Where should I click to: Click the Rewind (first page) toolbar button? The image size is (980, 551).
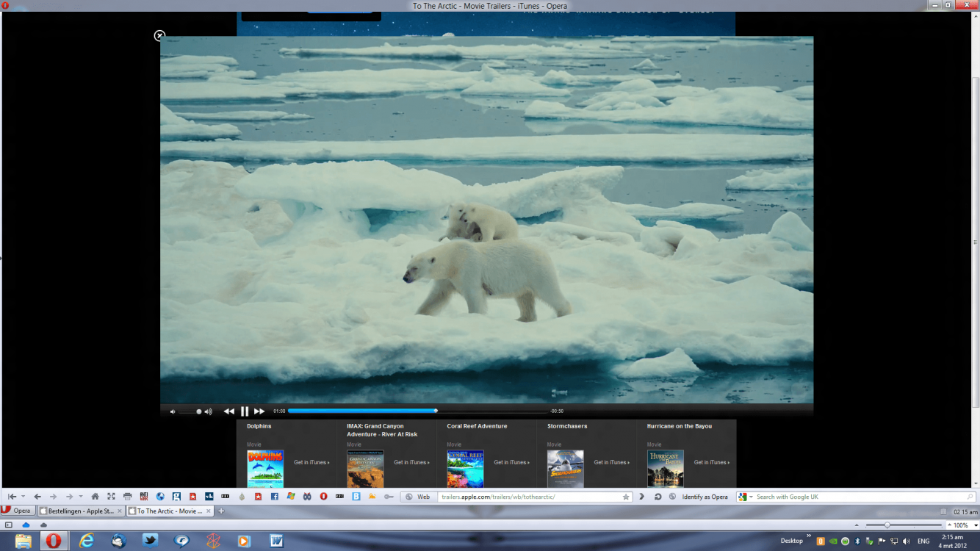[x=12, y=497]
